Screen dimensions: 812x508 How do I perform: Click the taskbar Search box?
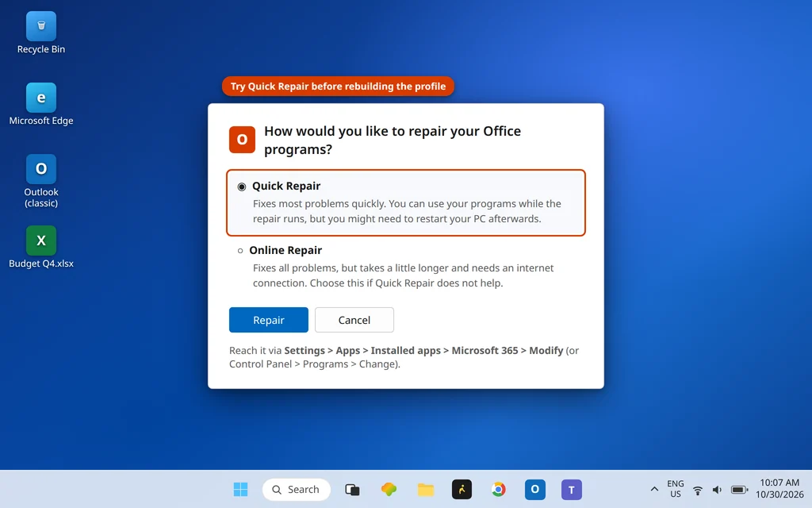pyautogui.click(x=297, y=489)
